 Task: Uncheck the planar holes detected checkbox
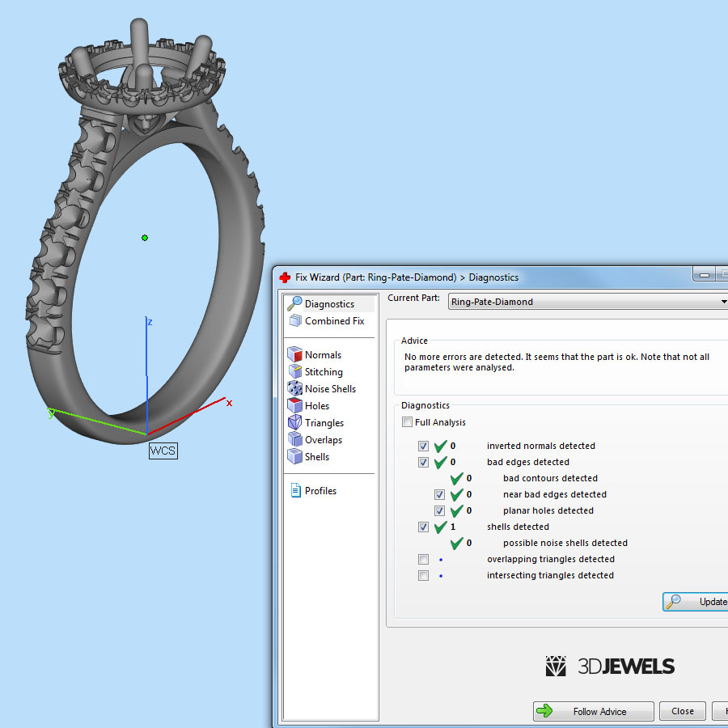click(x=440, y=510)
